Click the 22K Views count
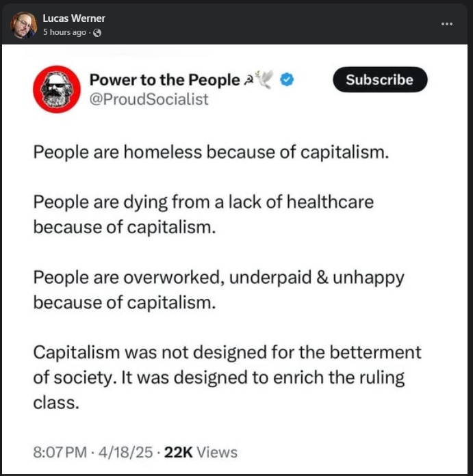Image resolution: width=473 pixels, height=476 pixels. [x=201, y=452]
